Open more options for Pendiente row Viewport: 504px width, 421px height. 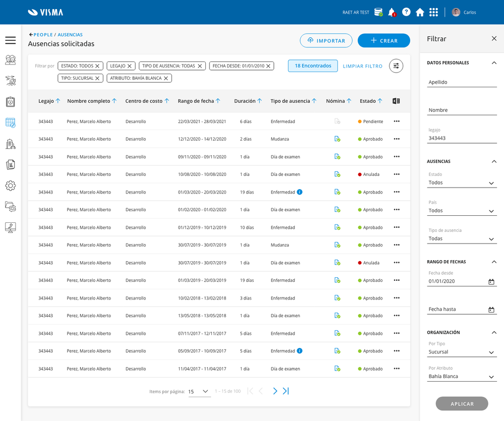(x=397, y=122)
